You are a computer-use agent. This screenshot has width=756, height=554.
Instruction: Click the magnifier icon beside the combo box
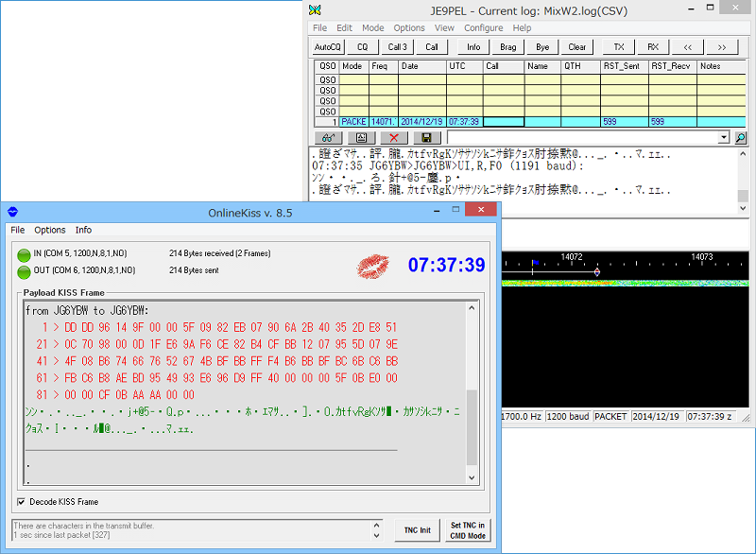[740, 138]
